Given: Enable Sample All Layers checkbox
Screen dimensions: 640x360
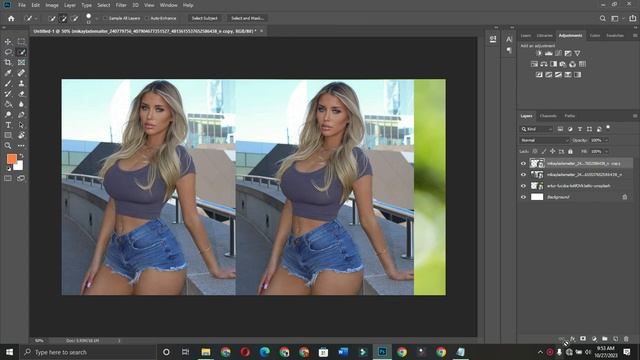Looking at the screenshot, I should coord(105,18).
